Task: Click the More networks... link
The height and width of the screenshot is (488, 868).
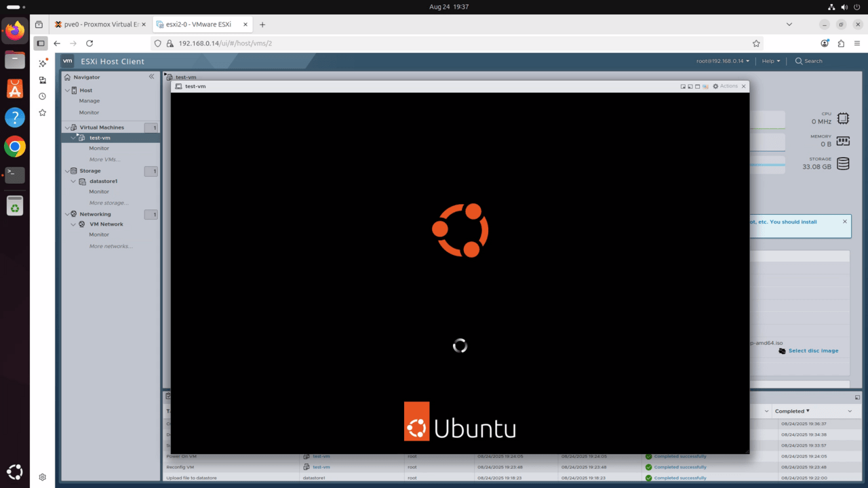Action: pos(111,246)
